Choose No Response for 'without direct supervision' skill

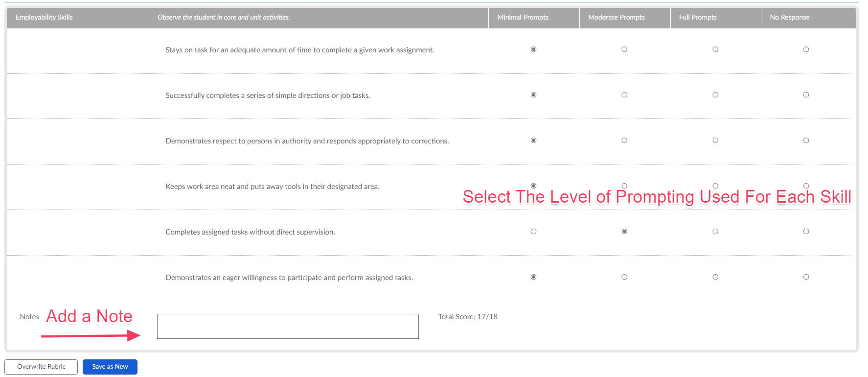point(806,232)
